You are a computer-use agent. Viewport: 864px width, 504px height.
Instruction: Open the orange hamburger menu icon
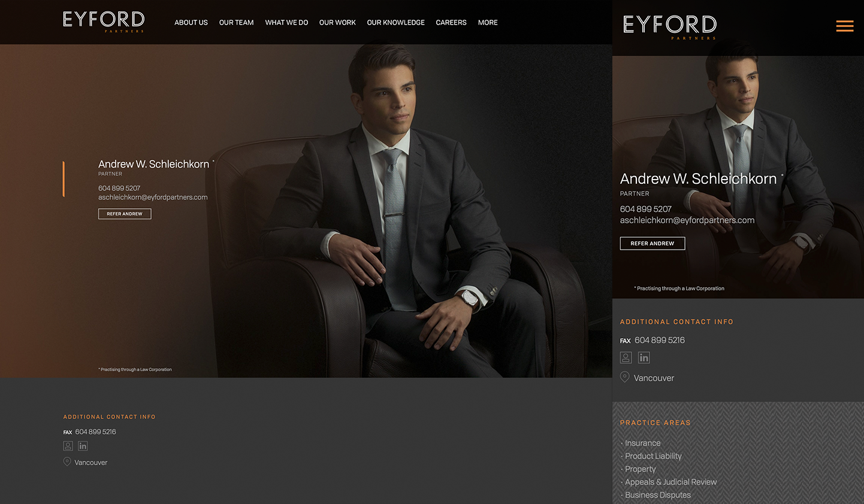point(845,26)
